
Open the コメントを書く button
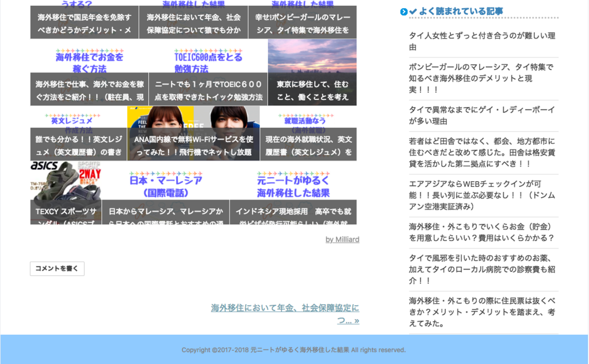coord(57,269)
